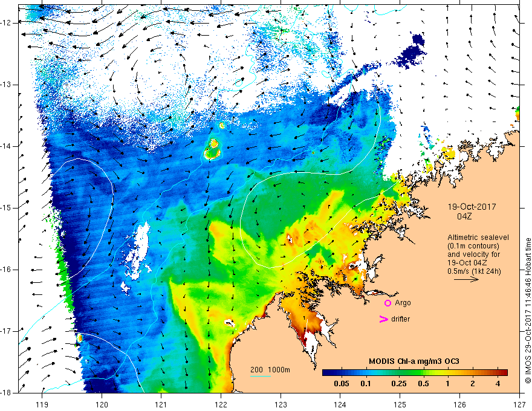
Task: Click the '0.05' color bar value
Action: (x=342, y=384)
